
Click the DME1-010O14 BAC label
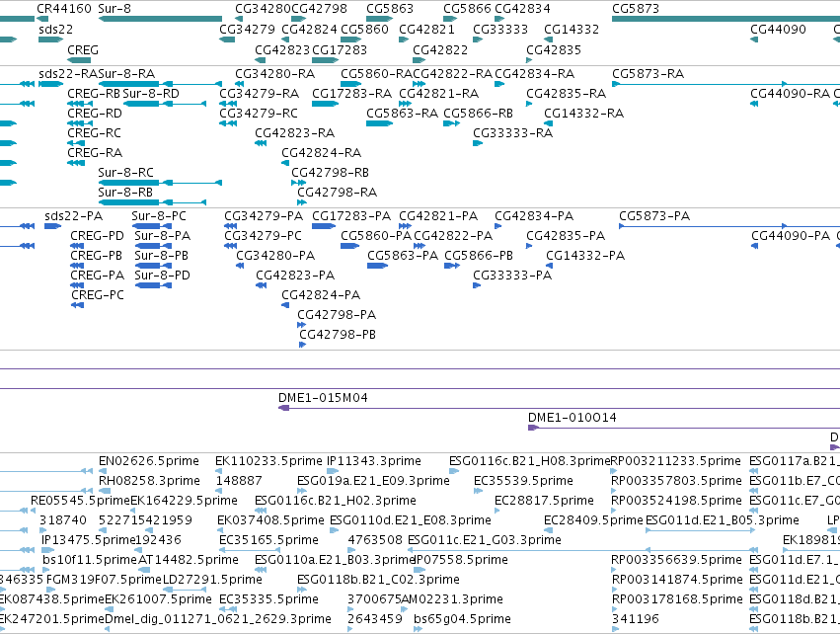click(x=573, y=418)
